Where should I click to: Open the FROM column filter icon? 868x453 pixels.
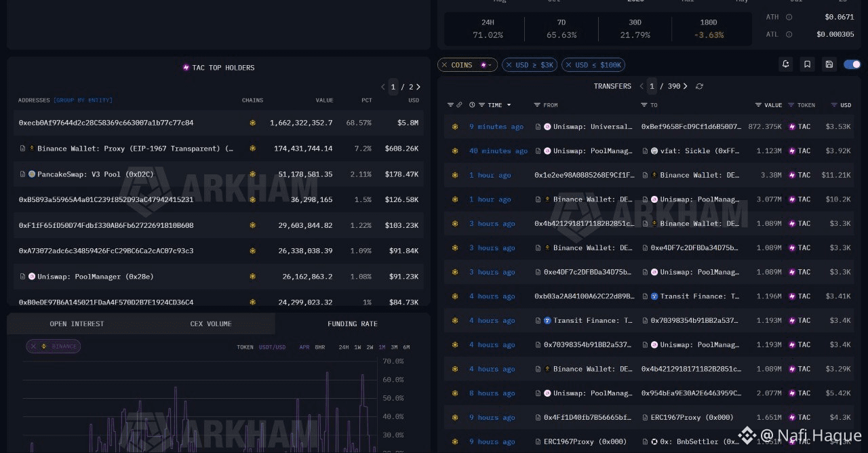pyautogui.click(x=537, y=105)
